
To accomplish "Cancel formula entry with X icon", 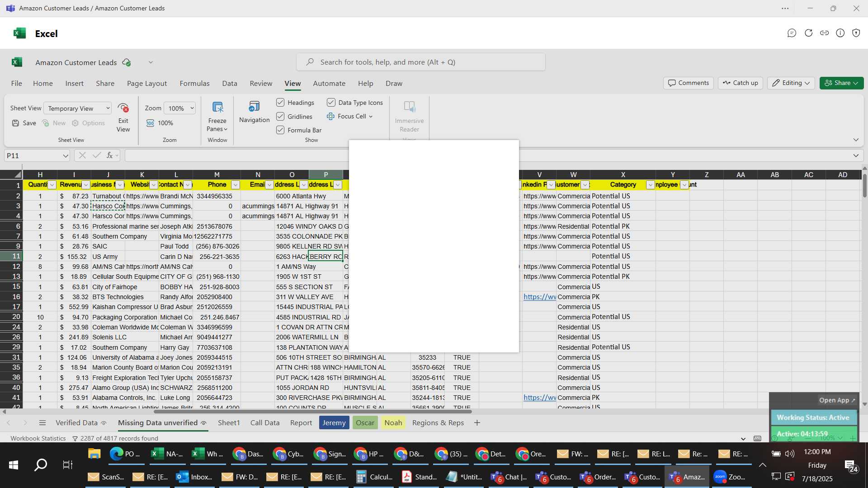I will tap(82, 155).
